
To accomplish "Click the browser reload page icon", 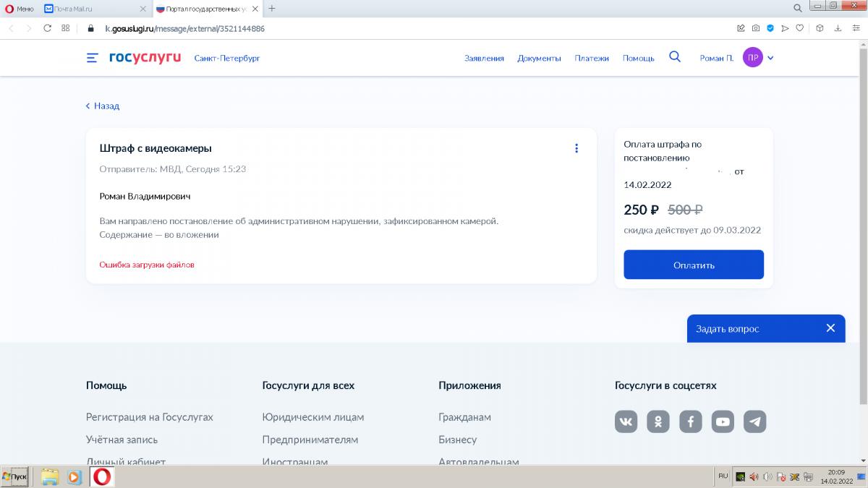I will coord(48,28).
